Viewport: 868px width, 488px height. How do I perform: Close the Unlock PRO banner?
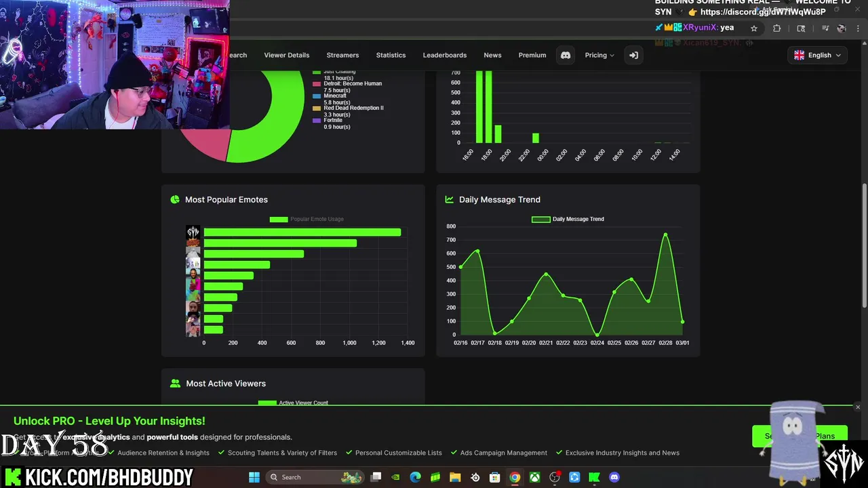[x=858, y=407]
